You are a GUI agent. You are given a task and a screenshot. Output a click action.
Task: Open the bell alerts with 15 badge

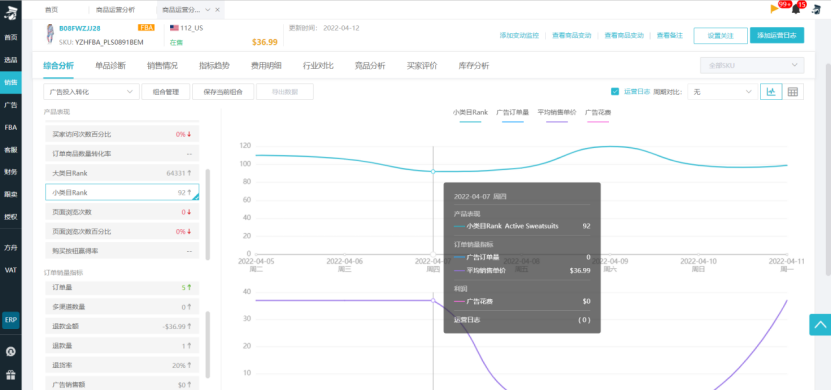[796, 9]
